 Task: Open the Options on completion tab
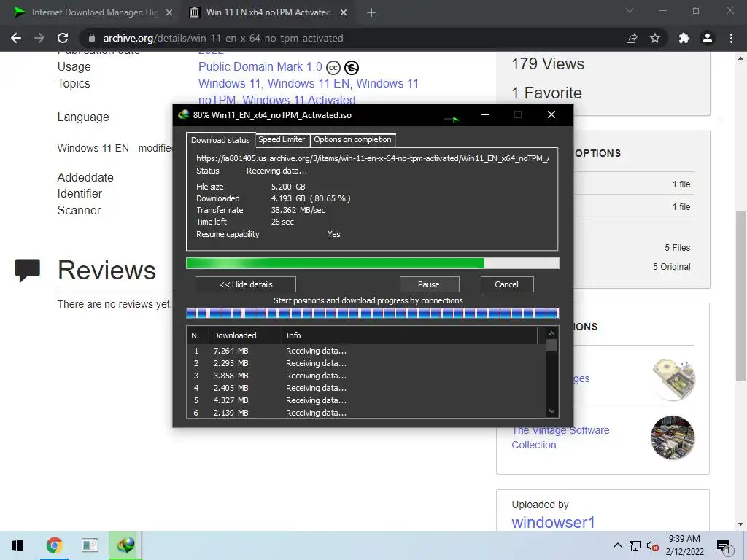click(x=352, y=139)
